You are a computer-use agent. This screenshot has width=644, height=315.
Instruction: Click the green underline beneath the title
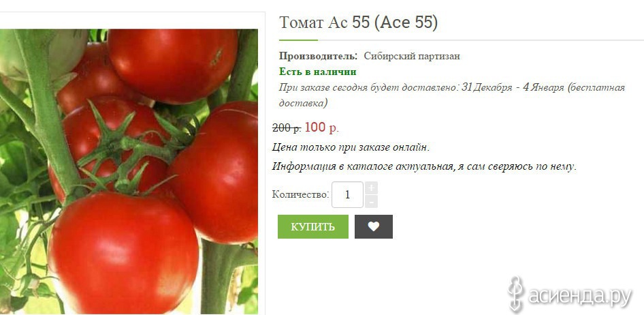pyautogui.click(x=299, y=40)
